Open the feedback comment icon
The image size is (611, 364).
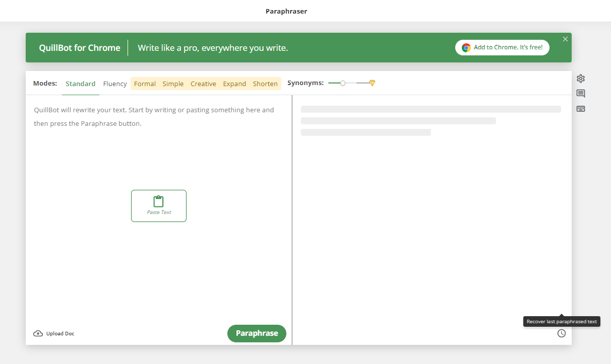click(x=581, y=94)
